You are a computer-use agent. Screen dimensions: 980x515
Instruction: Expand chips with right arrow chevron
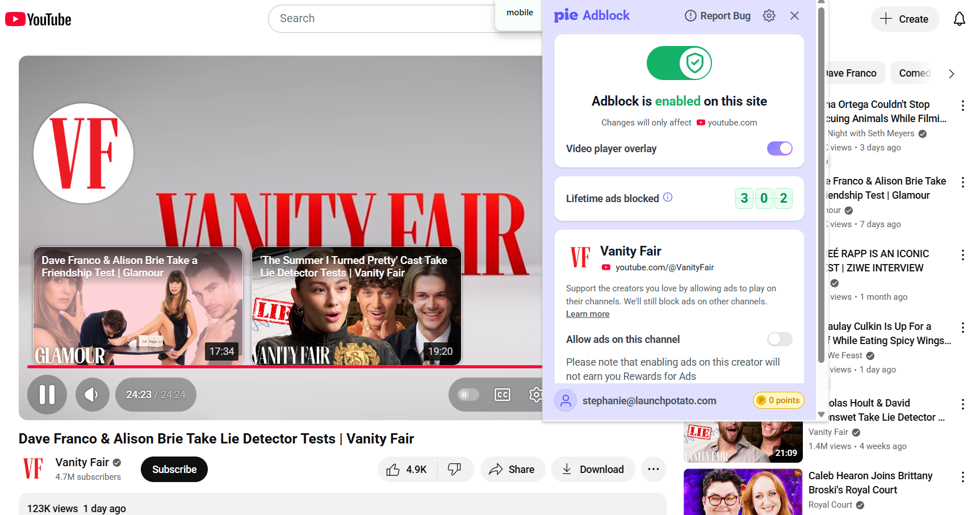(x=952, y=74)
